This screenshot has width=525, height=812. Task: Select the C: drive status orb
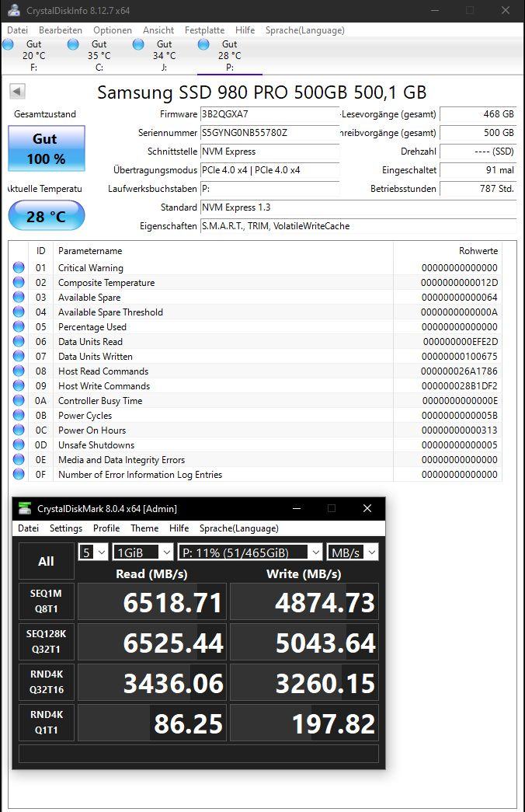point(73,44)
